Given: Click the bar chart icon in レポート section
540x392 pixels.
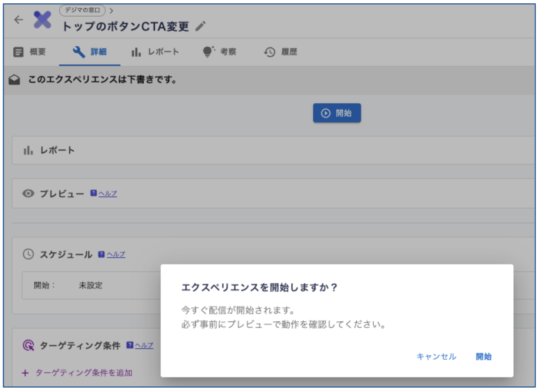Looking at the screenshot, I should [x=28, y=150].
